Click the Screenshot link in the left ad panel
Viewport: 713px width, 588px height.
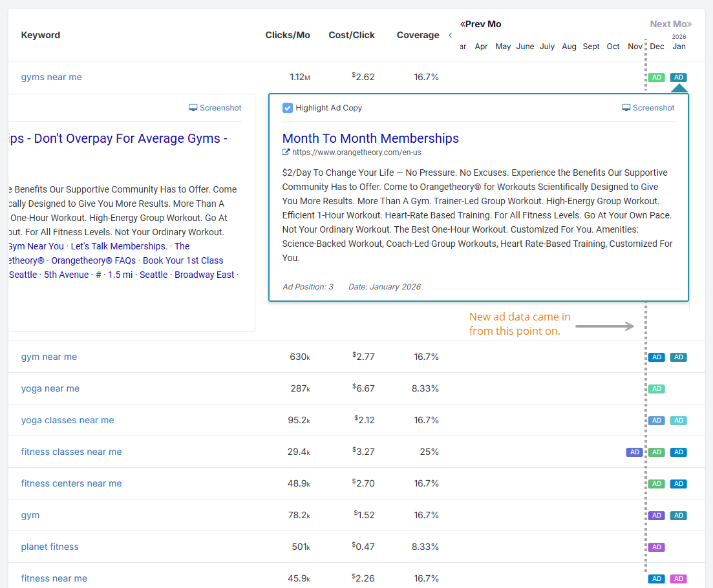pos(215,108)
